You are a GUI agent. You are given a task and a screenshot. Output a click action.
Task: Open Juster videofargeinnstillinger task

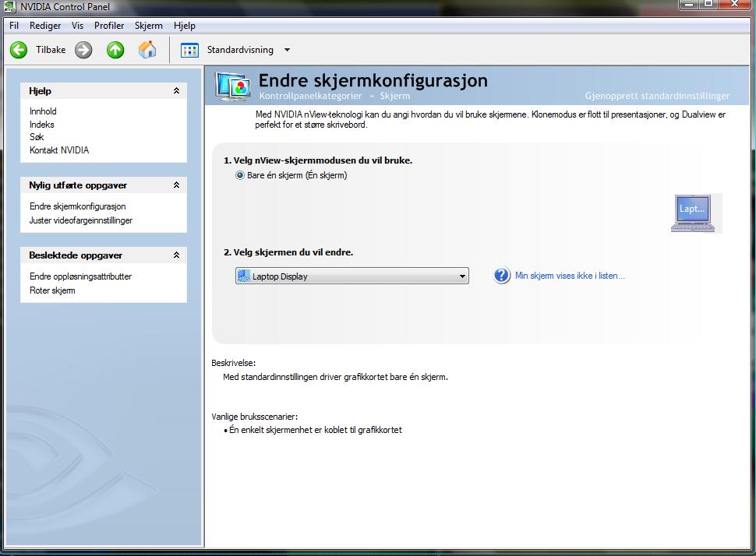tap(81, 220)
